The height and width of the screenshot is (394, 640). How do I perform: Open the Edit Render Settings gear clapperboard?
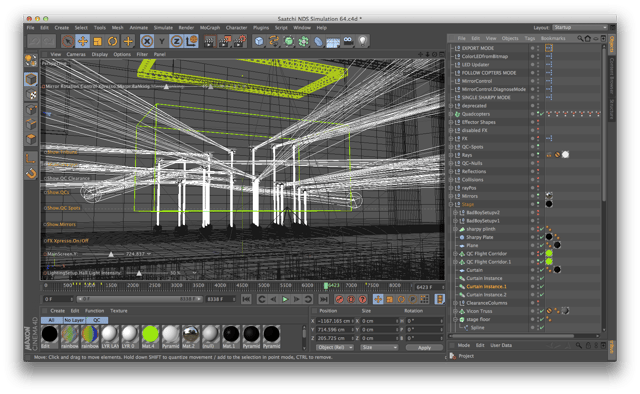[240, 41]
